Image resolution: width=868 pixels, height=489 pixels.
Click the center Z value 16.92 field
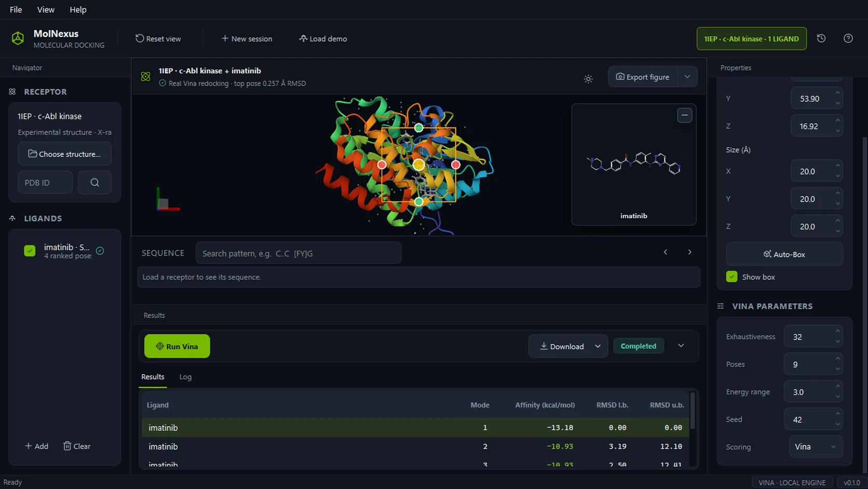pos(816,126)
